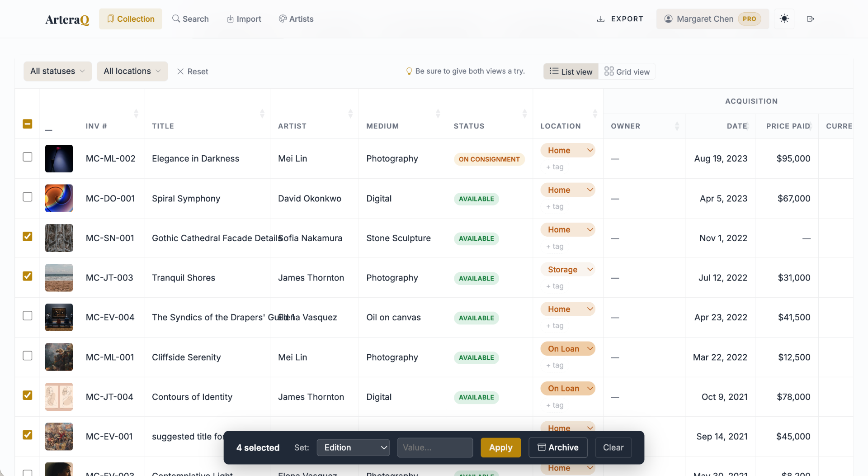Select the Artists menu item
868x476 pixels.
click(x=296, y=19)
